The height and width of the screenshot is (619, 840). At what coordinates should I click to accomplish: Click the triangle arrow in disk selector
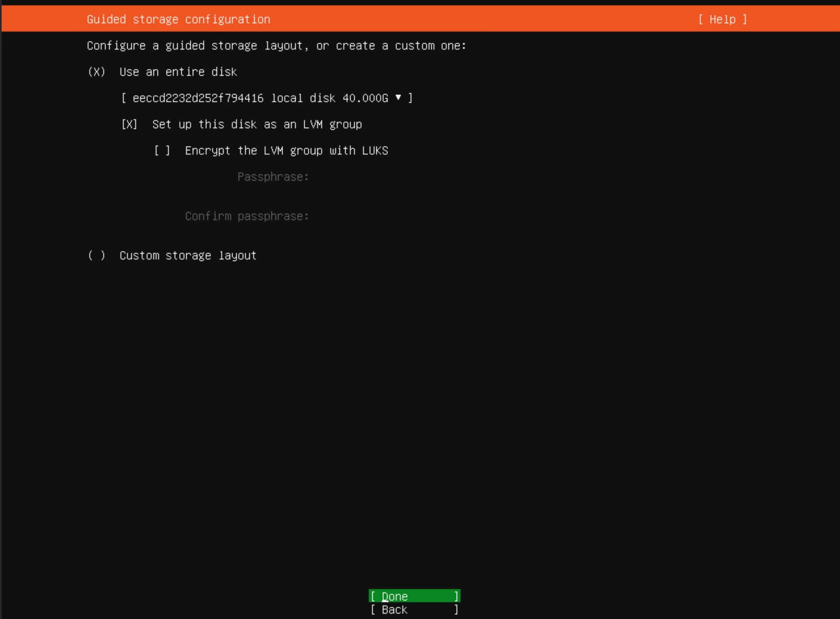tap(398, 98)
